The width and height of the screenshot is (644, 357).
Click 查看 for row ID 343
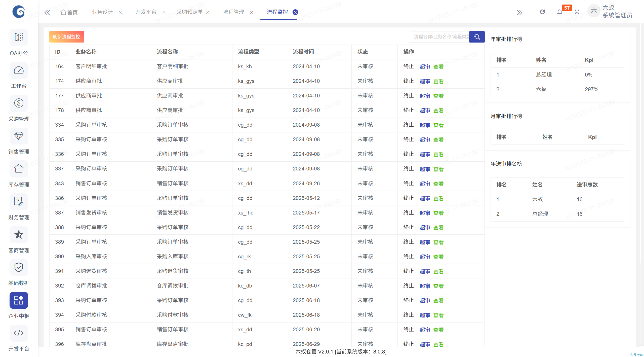(438, 184)
